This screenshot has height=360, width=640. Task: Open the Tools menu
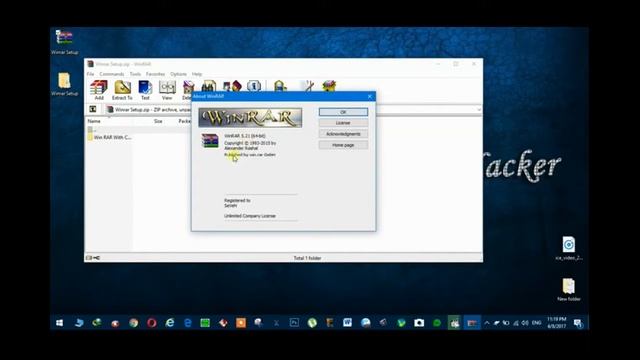(135, 74)
